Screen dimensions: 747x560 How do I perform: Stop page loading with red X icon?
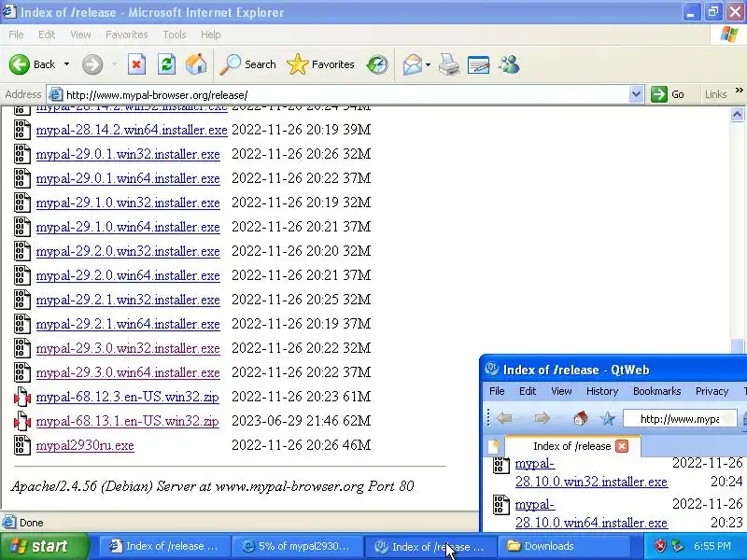pos(136,64)
